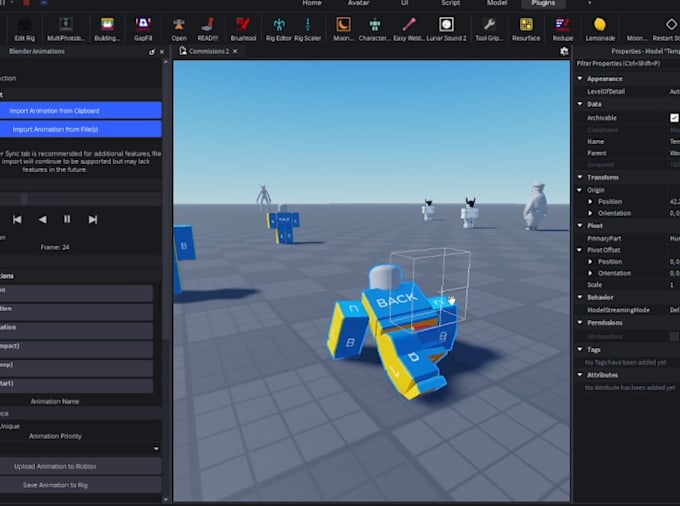Switch to the Avatar ribbon tab
The width and height of the screenshot is (680, 506).
click(358, 3)
